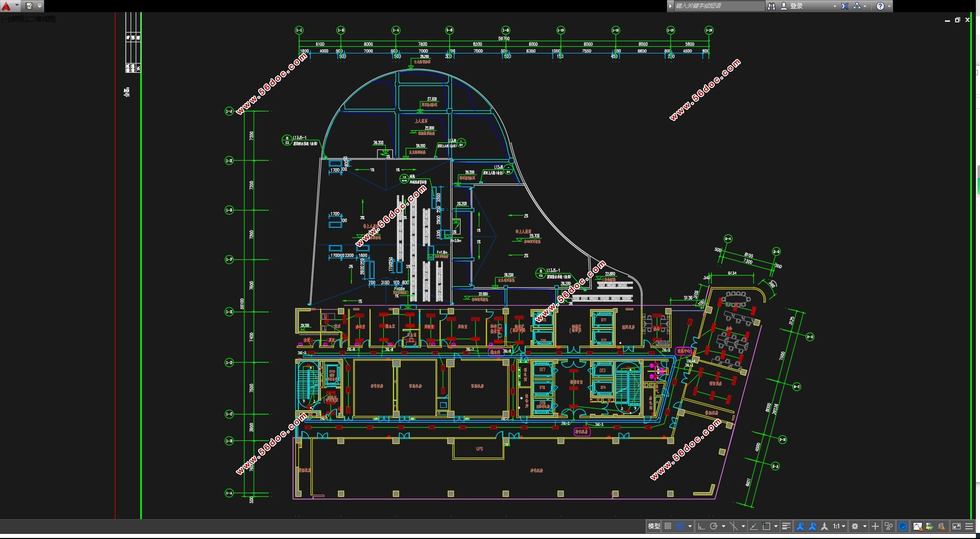The width and height of the screenshot is (980, 539).
Task: Click the annotation scale icon
Action: click(824, 526)
